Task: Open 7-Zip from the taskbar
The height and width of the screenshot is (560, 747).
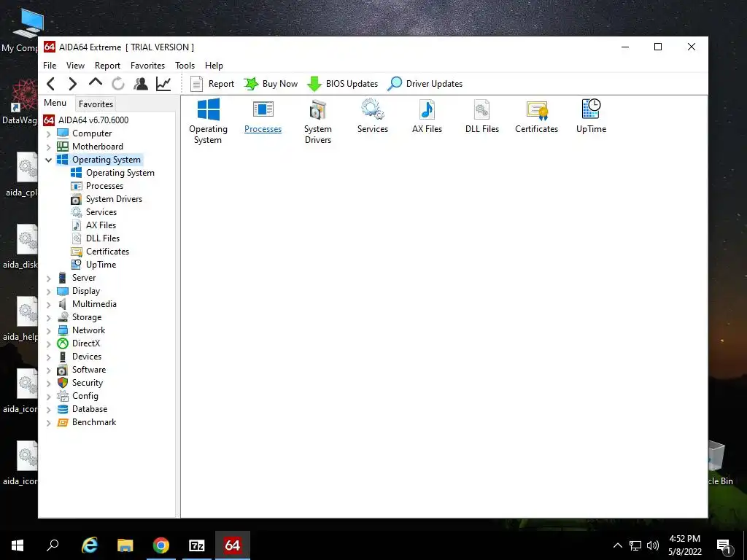Action: click(197, 545)
